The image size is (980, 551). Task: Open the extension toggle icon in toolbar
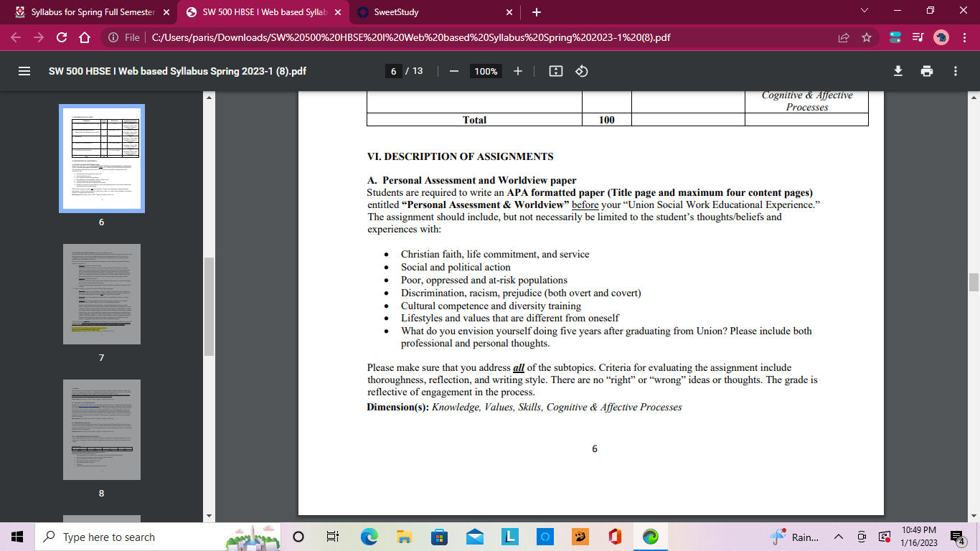(895, 37)
